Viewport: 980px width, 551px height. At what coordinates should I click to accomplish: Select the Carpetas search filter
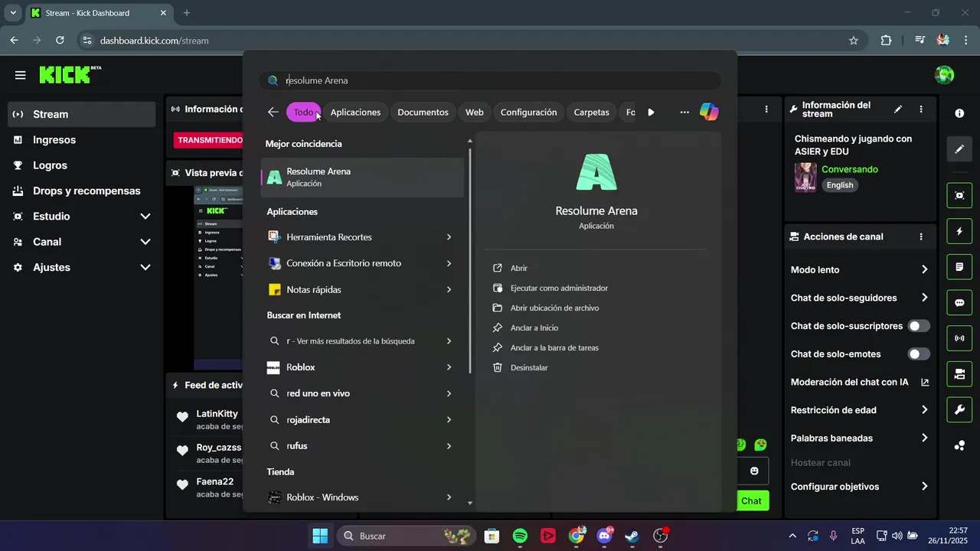[x=592, y=112]
